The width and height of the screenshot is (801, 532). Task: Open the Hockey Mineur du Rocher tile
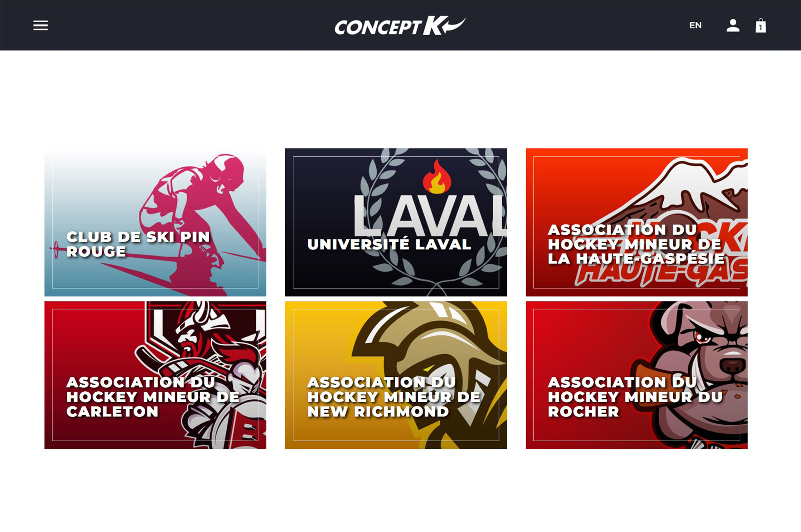637,375
